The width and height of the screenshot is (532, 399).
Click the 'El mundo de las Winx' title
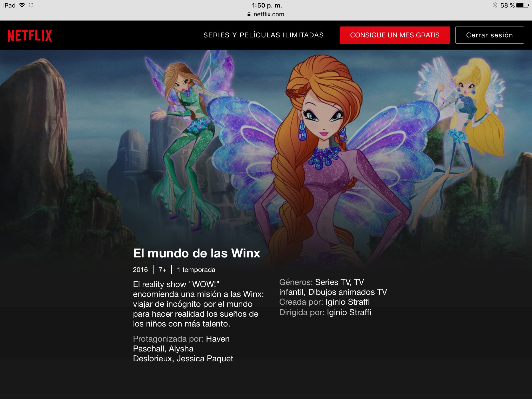coord(196,253)
